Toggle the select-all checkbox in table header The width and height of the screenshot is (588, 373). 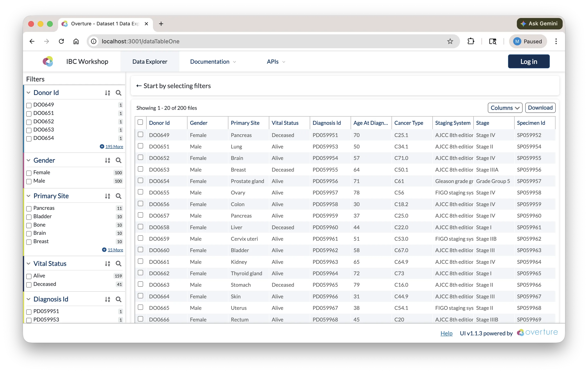(140, 122)
